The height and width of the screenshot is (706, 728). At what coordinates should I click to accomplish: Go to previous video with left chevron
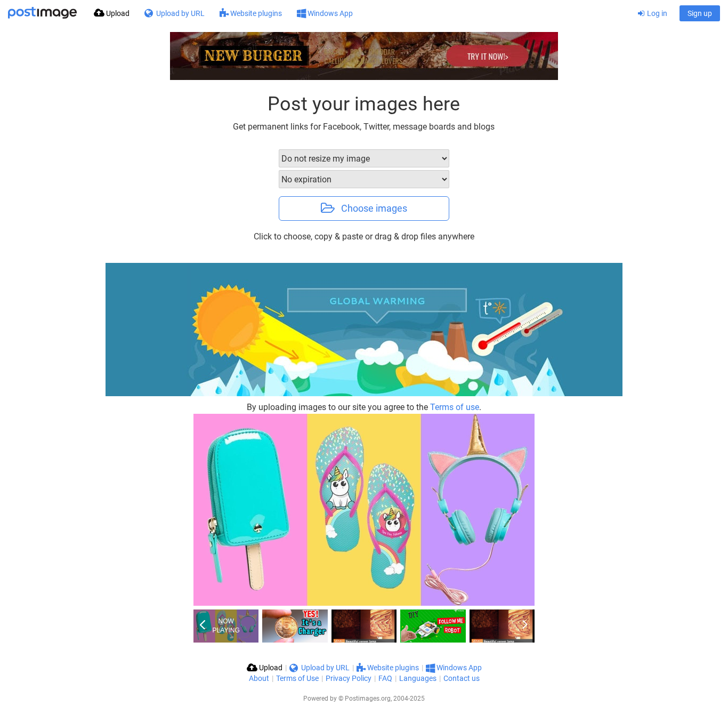(x=203, y=625)
